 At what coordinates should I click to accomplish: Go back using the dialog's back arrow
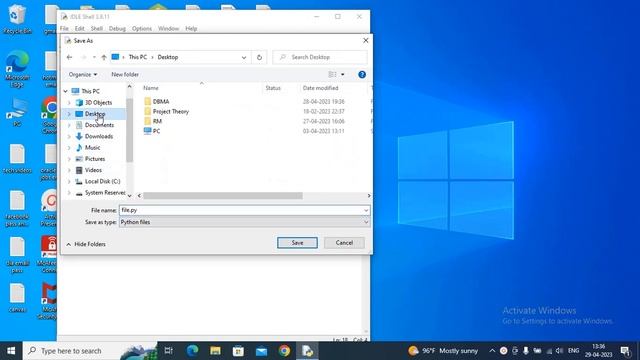pyautogui.click(x=69, y=57)
